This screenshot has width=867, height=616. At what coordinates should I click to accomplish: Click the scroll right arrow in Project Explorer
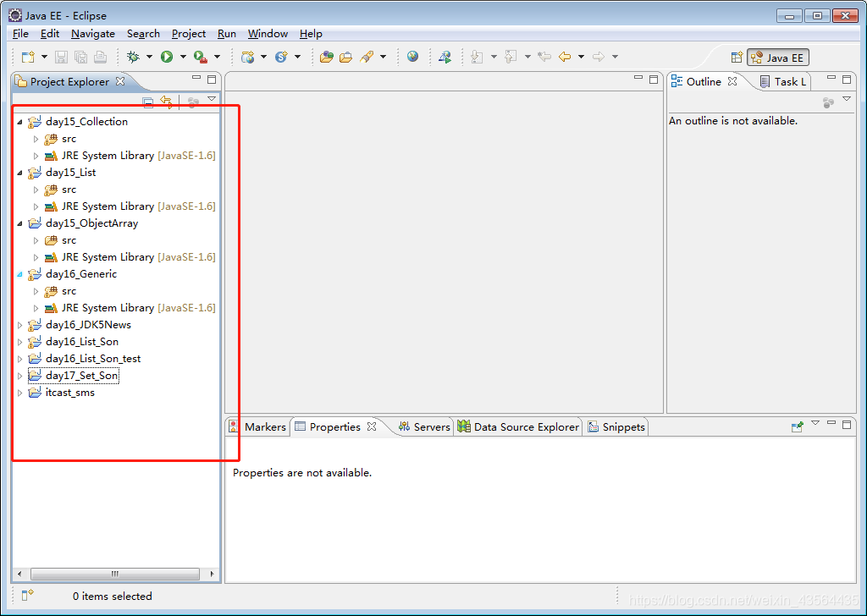click(213, 574)
